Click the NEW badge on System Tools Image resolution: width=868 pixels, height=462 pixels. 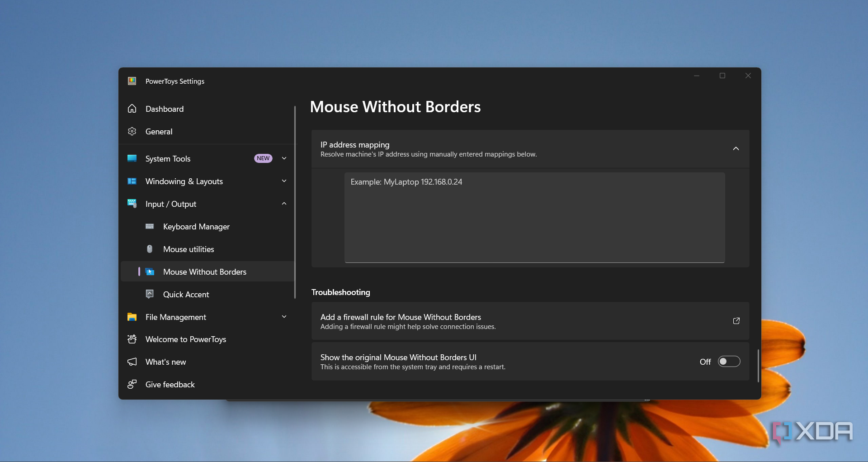click(x=263, y=158)
